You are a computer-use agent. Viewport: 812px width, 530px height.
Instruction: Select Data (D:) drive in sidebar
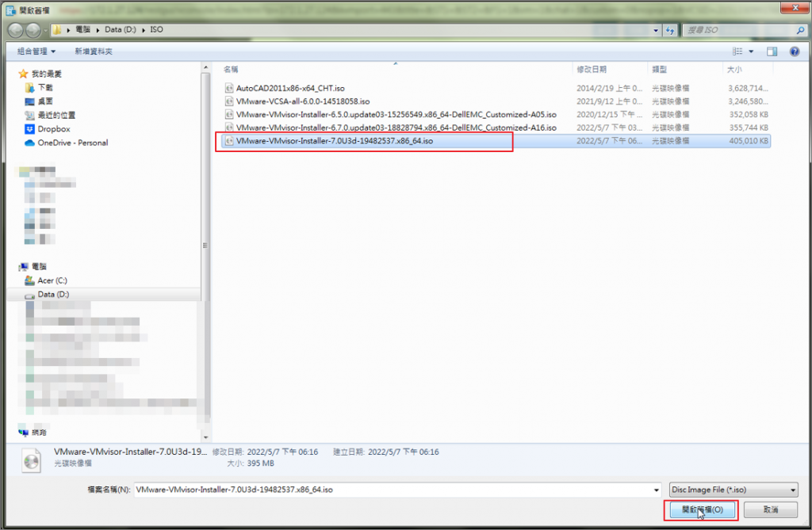[47, 295]
